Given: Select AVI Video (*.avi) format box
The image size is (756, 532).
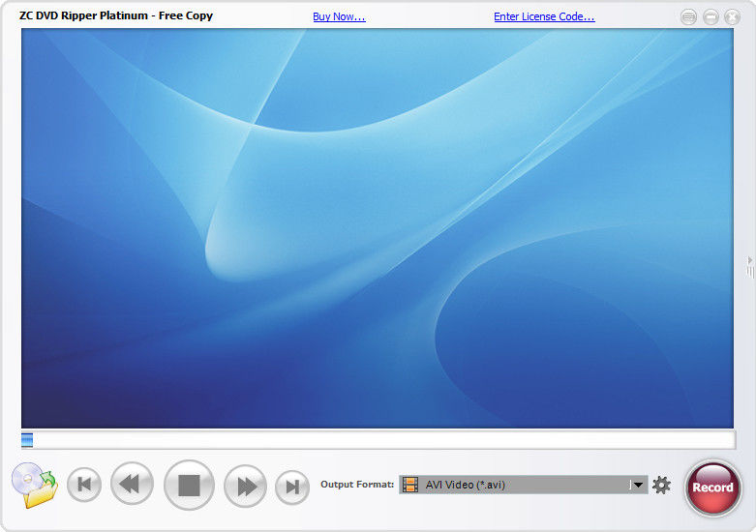Looking at the screenshot, I should (x=523, y=485).
